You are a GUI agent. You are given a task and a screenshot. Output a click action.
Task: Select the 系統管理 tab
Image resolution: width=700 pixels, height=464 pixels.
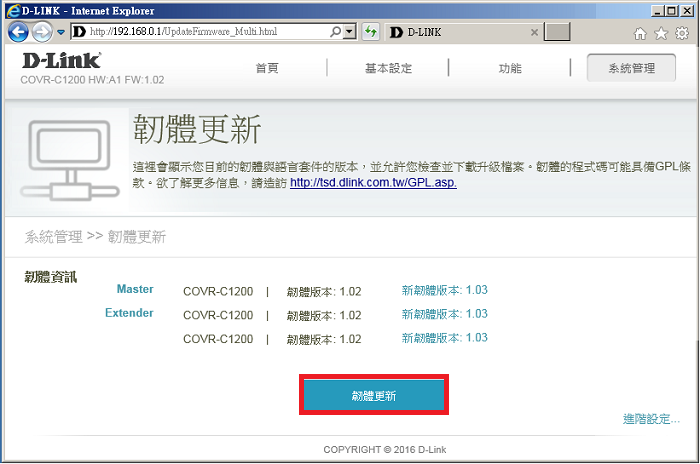tap(631, 68)
